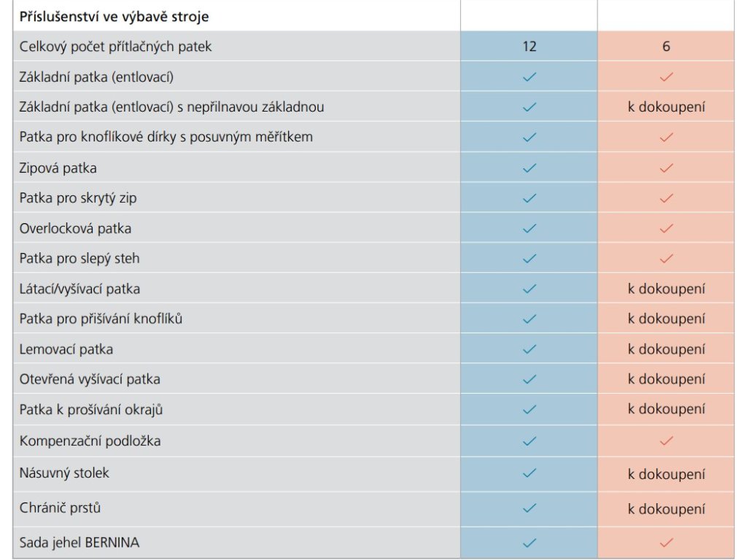Screen dimensions: 747x560
Task: Click the "Patka k prošívání okrajů" row label
Action: pos(91,410)
